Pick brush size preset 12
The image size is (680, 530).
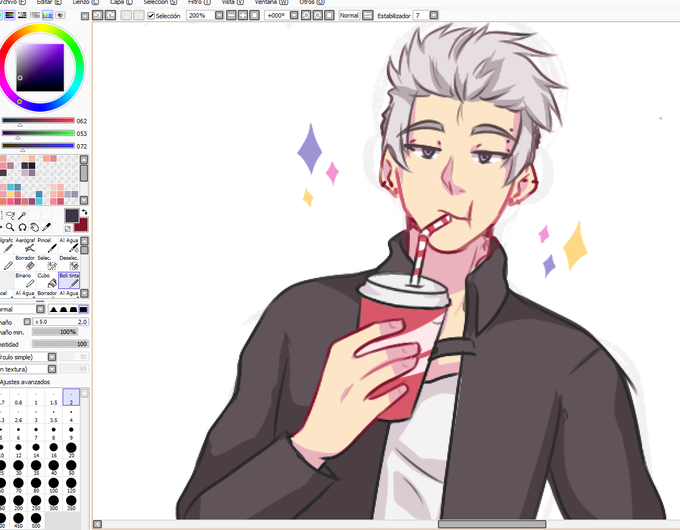coord(19,449)
